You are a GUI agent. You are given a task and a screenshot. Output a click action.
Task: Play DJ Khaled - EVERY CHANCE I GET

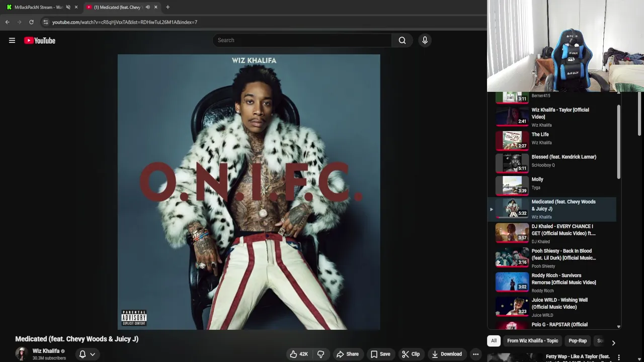tap(551, 233)
